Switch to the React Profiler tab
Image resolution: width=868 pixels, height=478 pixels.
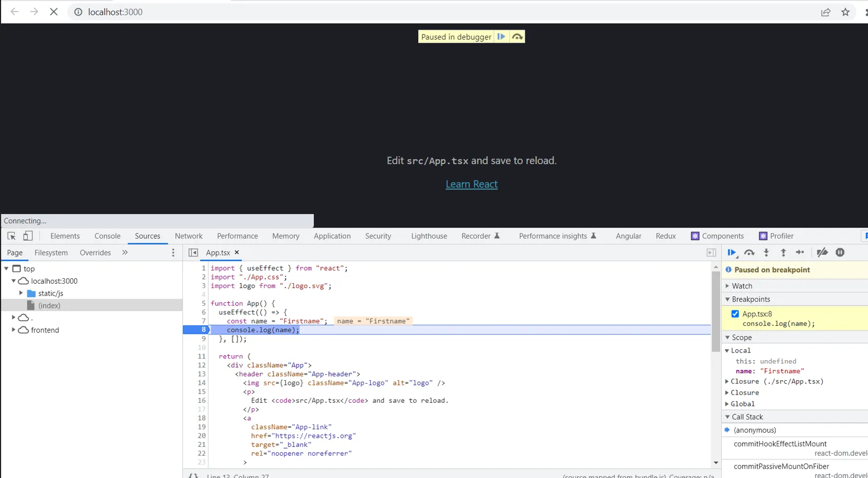(x=776, y=236)
